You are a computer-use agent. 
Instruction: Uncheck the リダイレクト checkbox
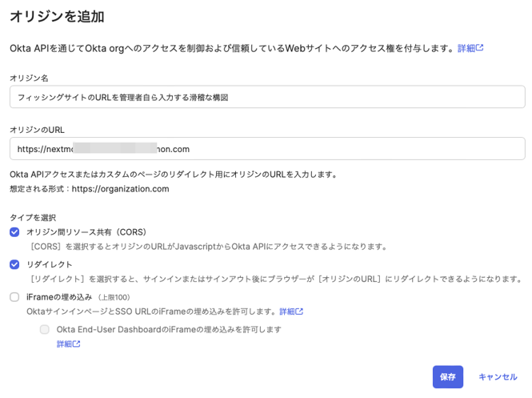click(14, 264)
